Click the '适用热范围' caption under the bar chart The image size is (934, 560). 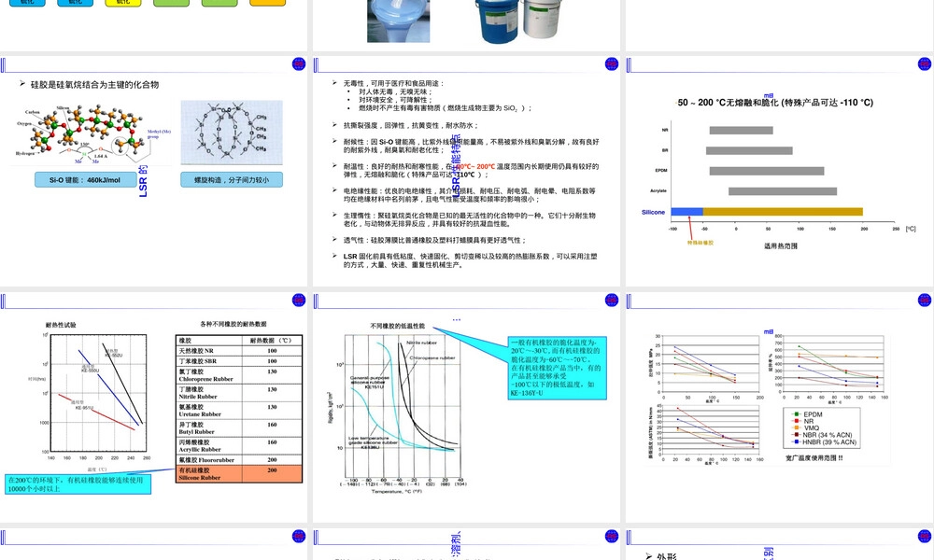click(x=780, y=245)
